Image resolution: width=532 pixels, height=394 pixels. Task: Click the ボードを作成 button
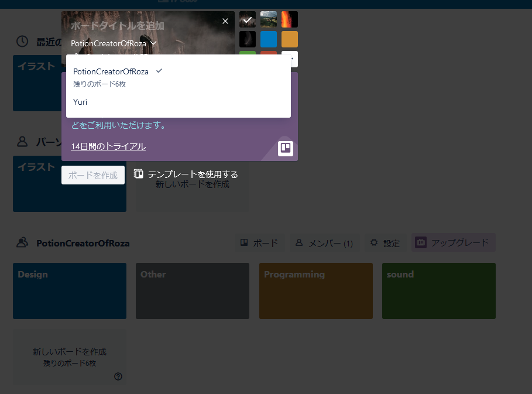(x=93, y=175)
